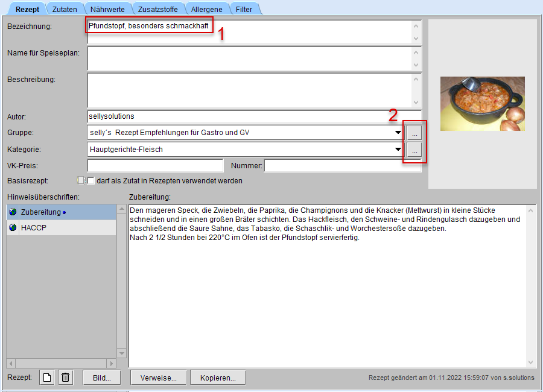
Task: Open Kategorie editor via ellipsis button
Action: pyautogui.click(x=414, y=150)
